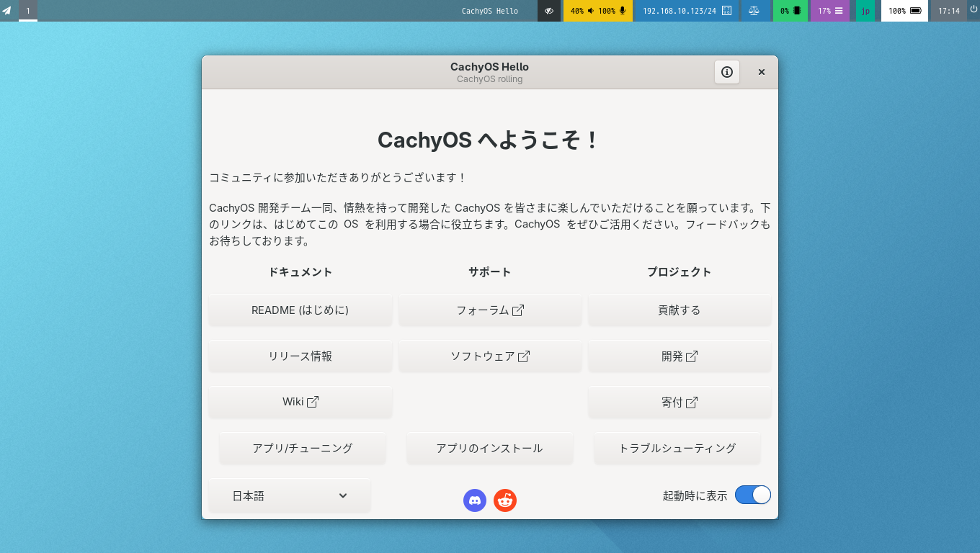Click the paper plane launcher icon in top bar
Viewport: 980px width, 553px height.
[x=6, y=11]
